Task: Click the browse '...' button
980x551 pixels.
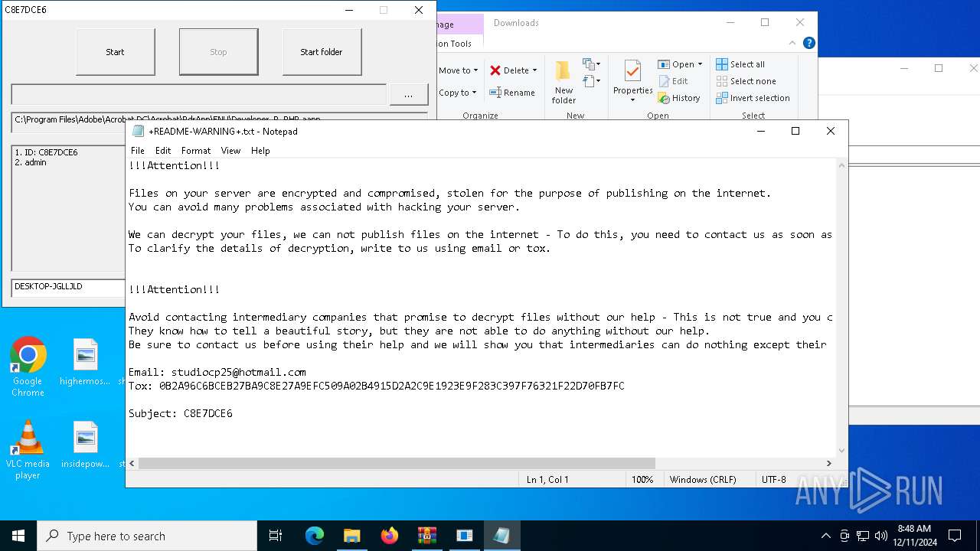Action: (x=408, y=95)
